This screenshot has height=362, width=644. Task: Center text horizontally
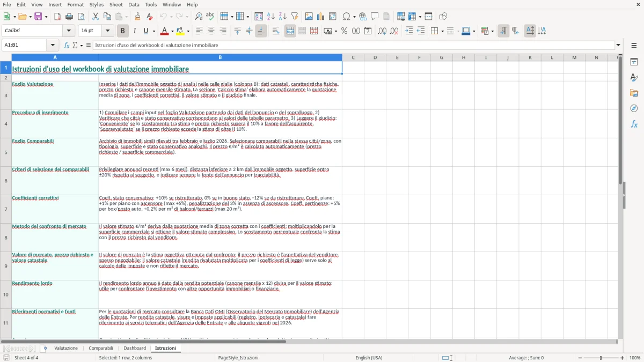(211, 31)
